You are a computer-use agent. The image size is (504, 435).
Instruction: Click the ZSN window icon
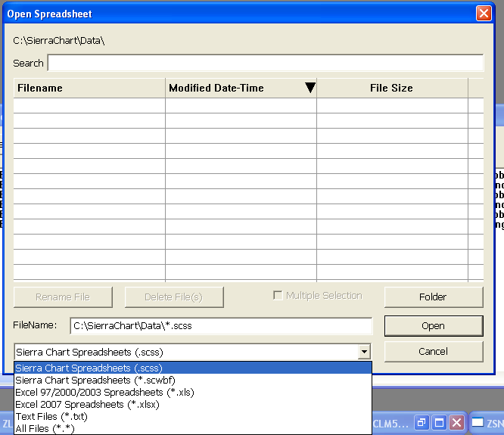click(478, 422)
